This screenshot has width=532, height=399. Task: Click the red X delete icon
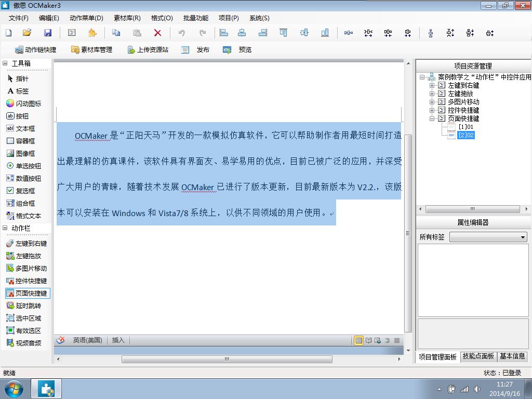point(158,33)
